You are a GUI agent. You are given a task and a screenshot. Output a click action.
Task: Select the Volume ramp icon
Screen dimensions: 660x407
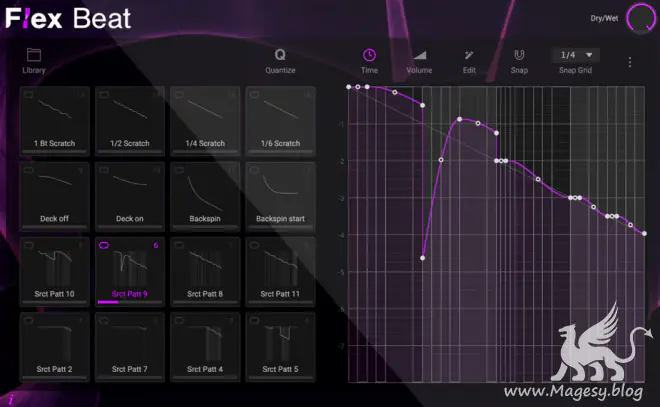[419, 55]
